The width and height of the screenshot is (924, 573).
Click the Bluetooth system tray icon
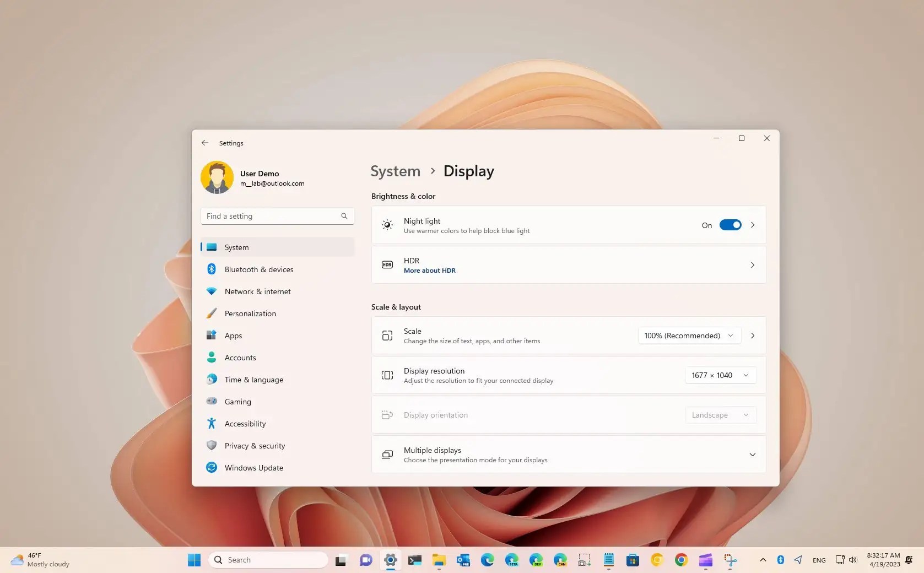click(780, 559)
